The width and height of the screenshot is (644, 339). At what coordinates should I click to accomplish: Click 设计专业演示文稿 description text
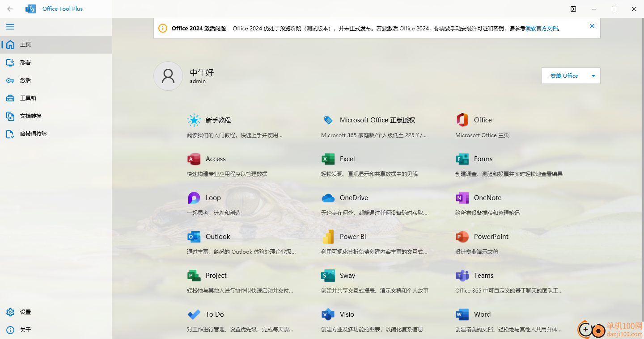tap(477, 251)
